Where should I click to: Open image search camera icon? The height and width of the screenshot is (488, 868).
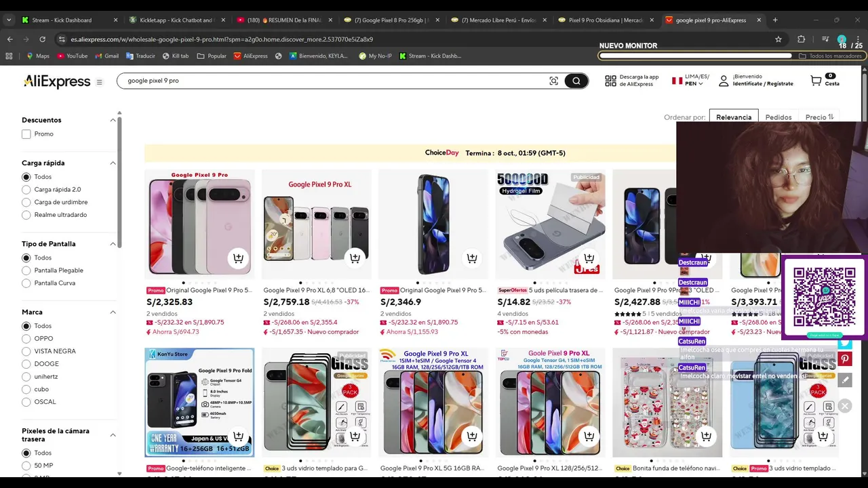[x=553, y=81]
